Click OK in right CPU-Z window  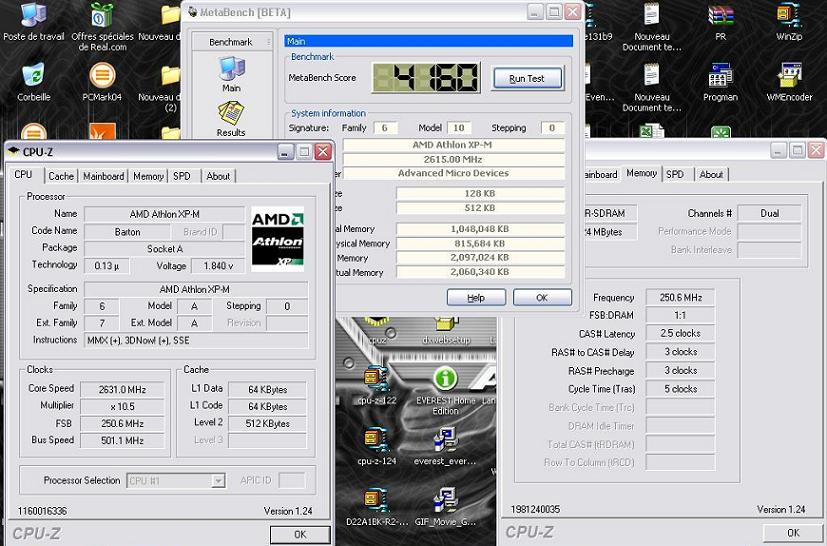pyautogui.click(x=793, y=533)
